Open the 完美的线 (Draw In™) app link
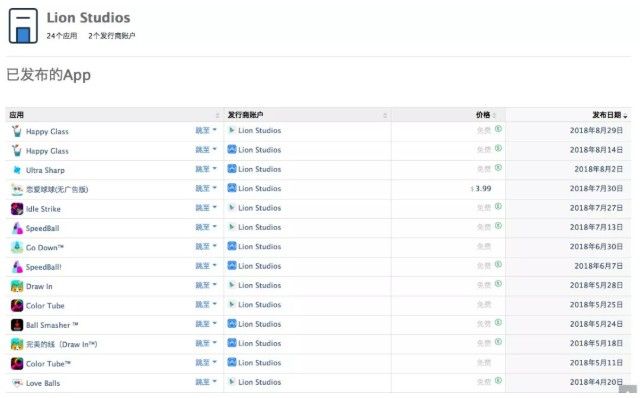 (x=62, y=344)
